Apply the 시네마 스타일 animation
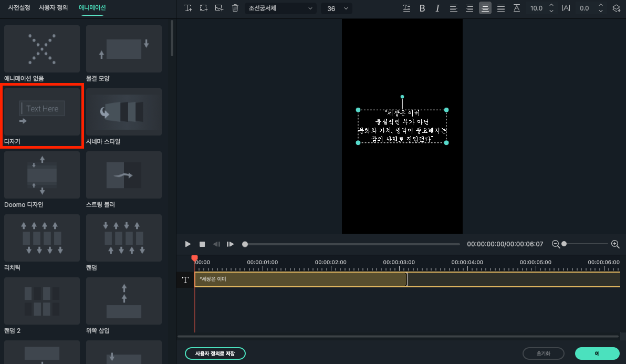 pyautogui.click(x=124, y=112)
